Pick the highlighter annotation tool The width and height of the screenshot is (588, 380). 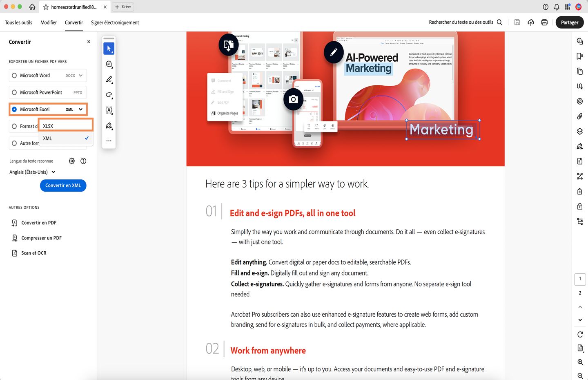[x=109, y=80]
